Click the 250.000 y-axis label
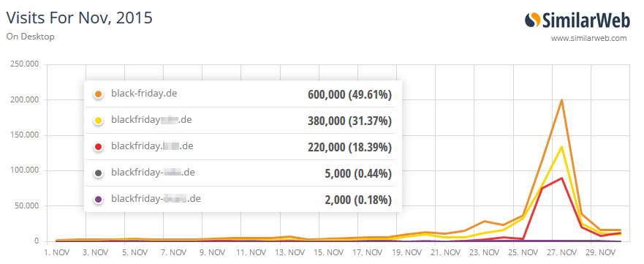 click(x=24, y=64)
